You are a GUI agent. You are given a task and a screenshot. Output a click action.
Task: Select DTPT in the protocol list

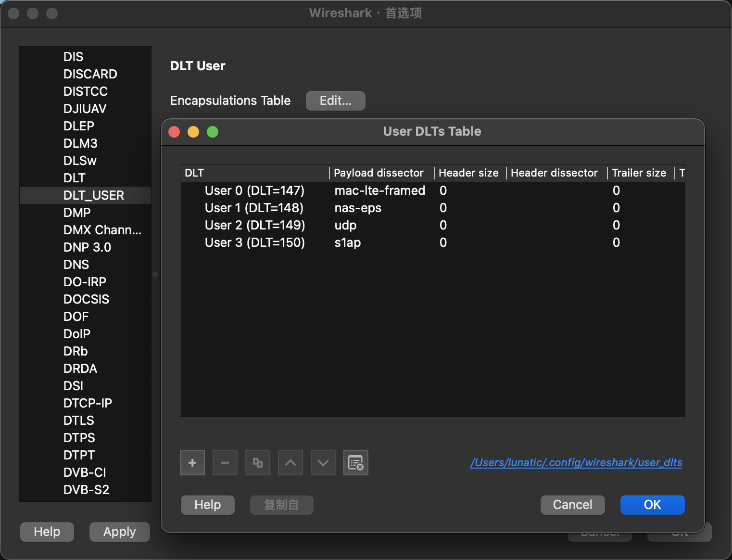tap(86, 455)
